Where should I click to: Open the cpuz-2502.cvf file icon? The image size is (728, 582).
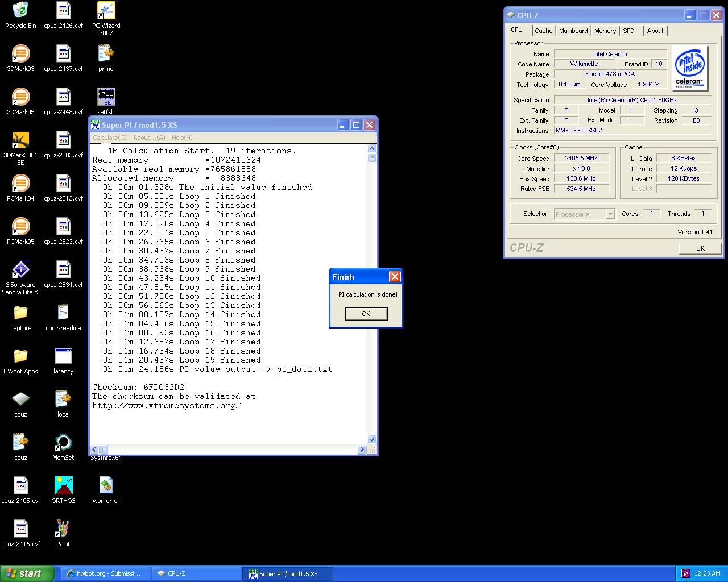63,145
